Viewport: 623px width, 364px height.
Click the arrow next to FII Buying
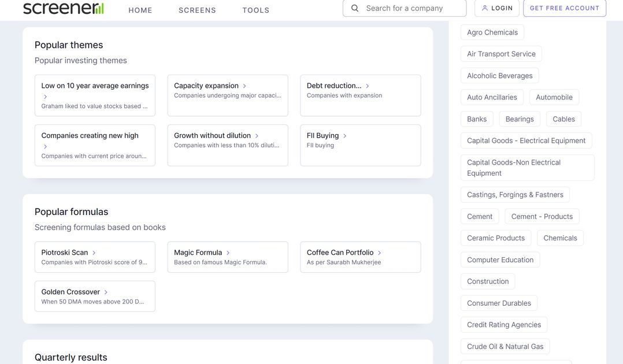(345, 136)
